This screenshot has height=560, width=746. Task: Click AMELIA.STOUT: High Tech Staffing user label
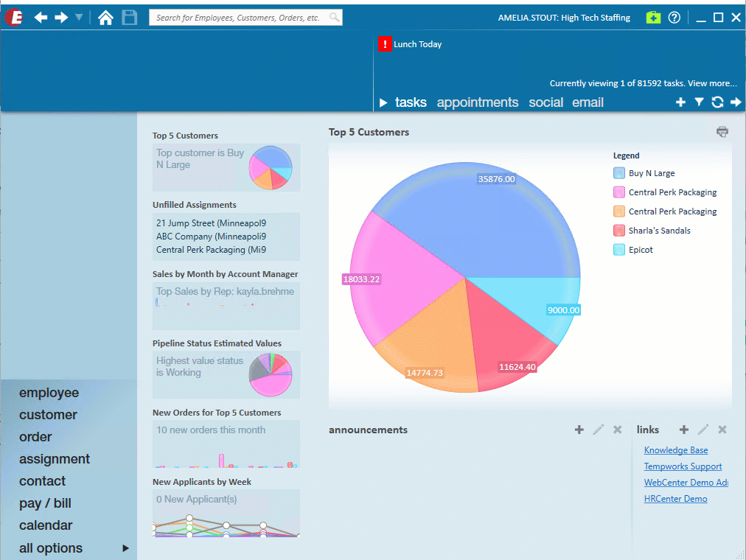(564, 18)
